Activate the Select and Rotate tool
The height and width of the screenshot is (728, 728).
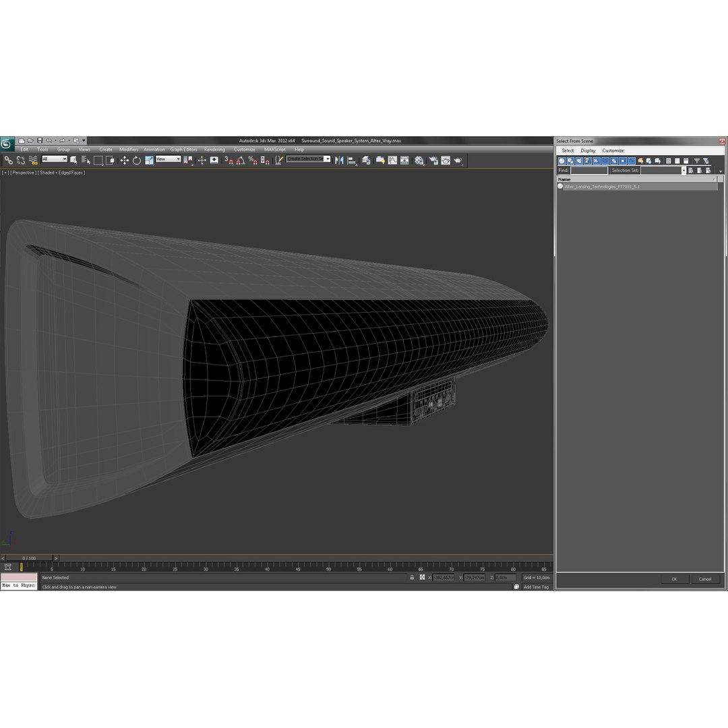tap(136, 160)
